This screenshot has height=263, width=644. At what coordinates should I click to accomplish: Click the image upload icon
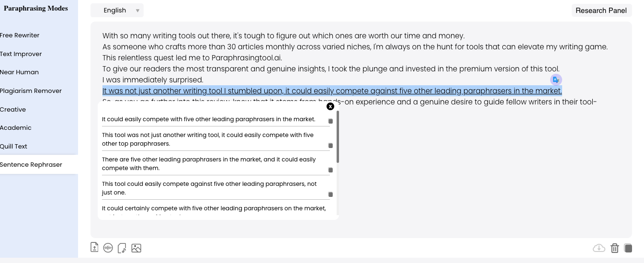pyautogui.click(x=136, y=248)
